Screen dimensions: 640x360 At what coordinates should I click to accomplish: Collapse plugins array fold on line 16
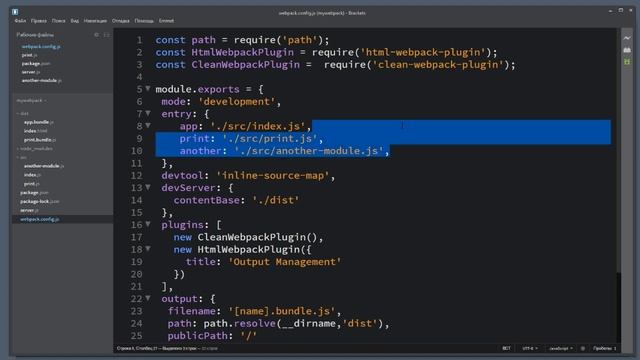[148, 224]
